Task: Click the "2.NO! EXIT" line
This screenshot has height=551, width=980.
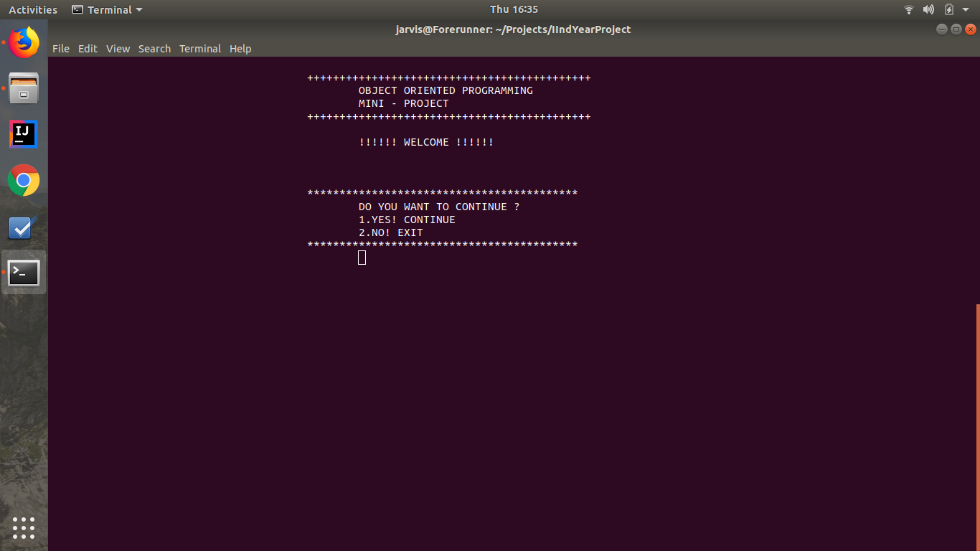Action: click(391, 232)
